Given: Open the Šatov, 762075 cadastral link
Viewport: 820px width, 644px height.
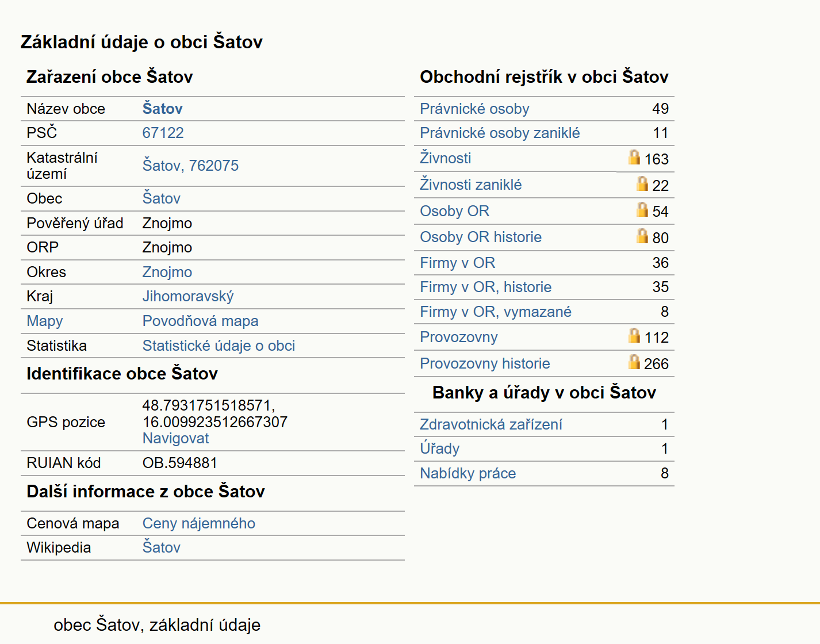Looking at the screenshot, I should coord(190,166).
